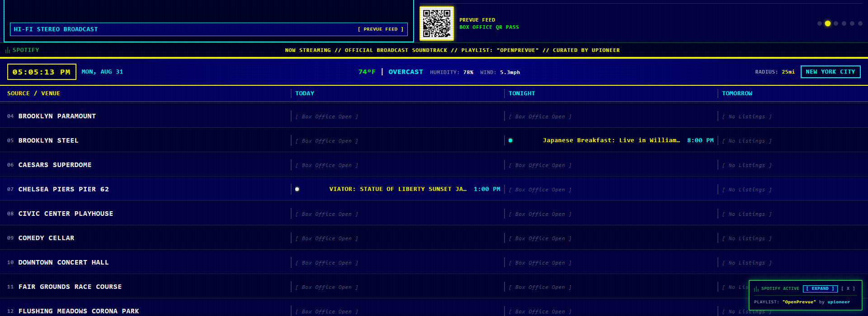This screenshot has height=316, width=868.
Task: Click the Overcast weather condition
Action: (x=406, y=72)
